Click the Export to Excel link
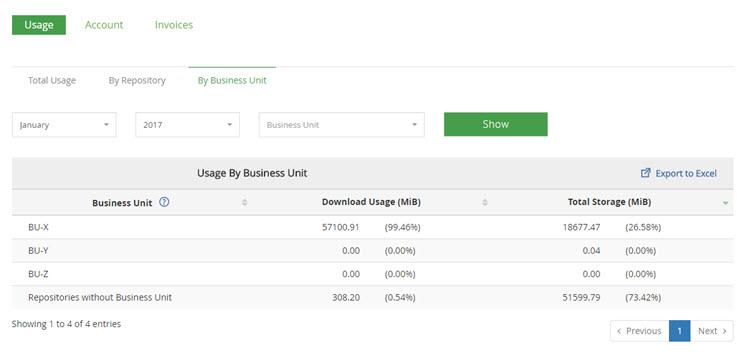 [685, 174]
